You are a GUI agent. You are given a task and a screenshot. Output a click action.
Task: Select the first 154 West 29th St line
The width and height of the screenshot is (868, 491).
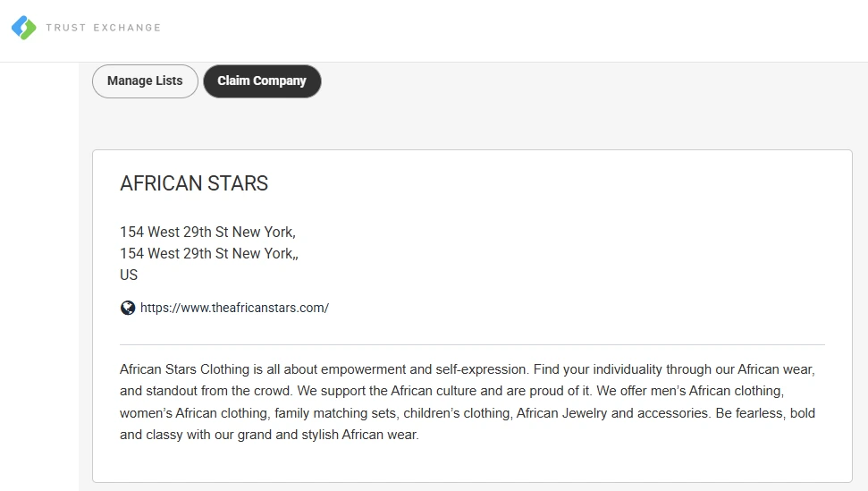207,232
